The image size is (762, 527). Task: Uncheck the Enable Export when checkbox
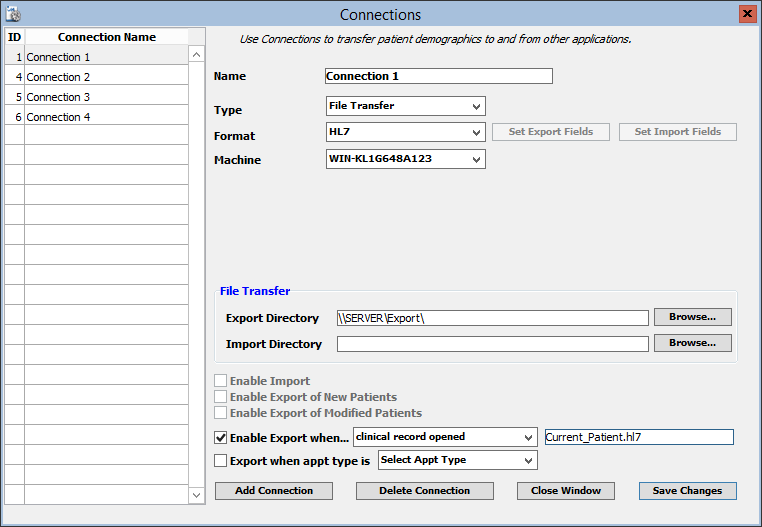[221, 437]
